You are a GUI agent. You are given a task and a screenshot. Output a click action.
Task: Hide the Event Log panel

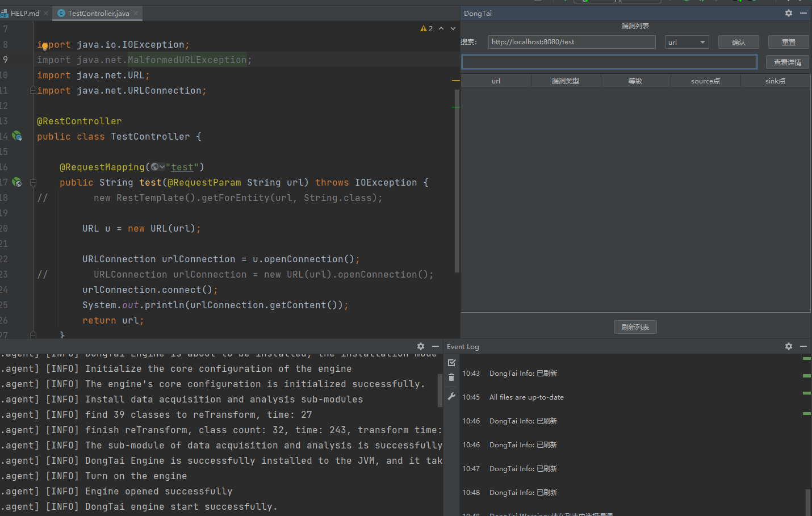(x=803, y=346)
